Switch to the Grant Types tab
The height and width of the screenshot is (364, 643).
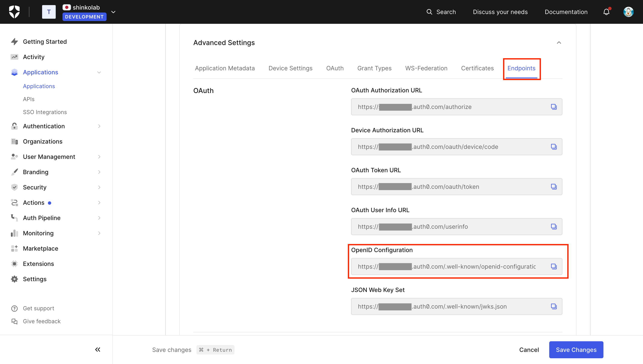(x=374, y=68)
